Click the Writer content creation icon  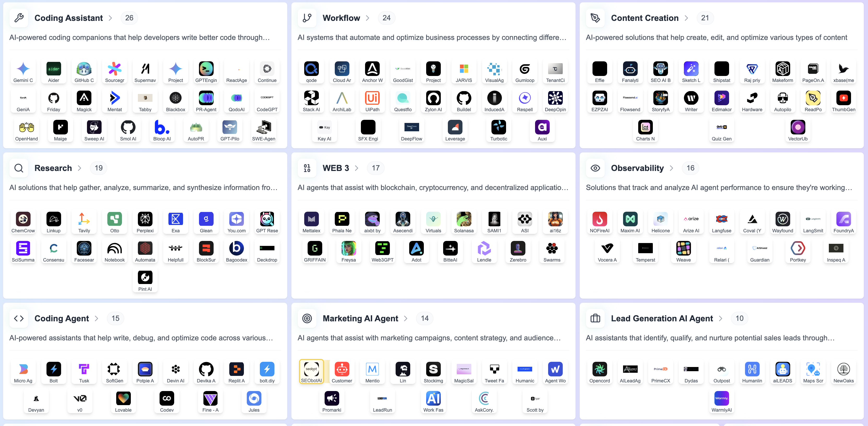click(x=691, y=98)
